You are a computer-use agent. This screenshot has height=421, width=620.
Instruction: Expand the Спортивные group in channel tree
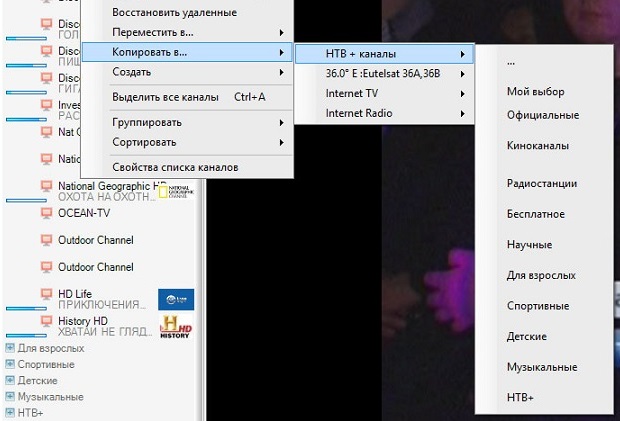(x=10, y=365)
